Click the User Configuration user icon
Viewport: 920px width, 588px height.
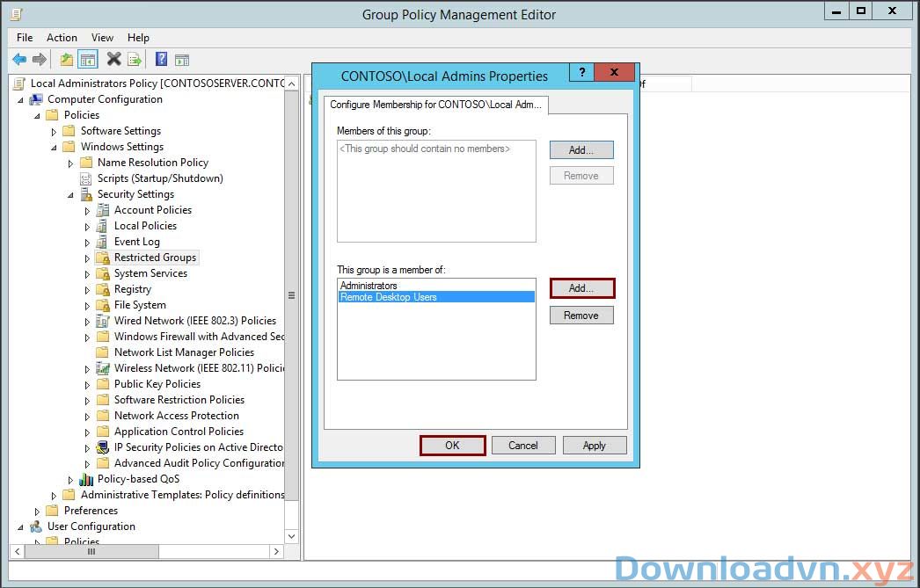(36, 526)
